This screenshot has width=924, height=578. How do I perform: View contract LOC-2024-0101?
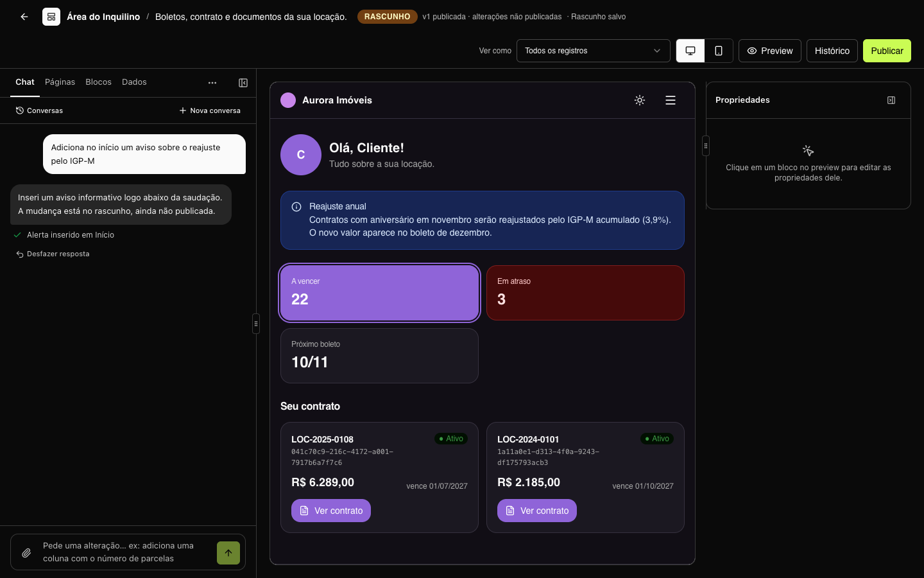pos(537,511)
